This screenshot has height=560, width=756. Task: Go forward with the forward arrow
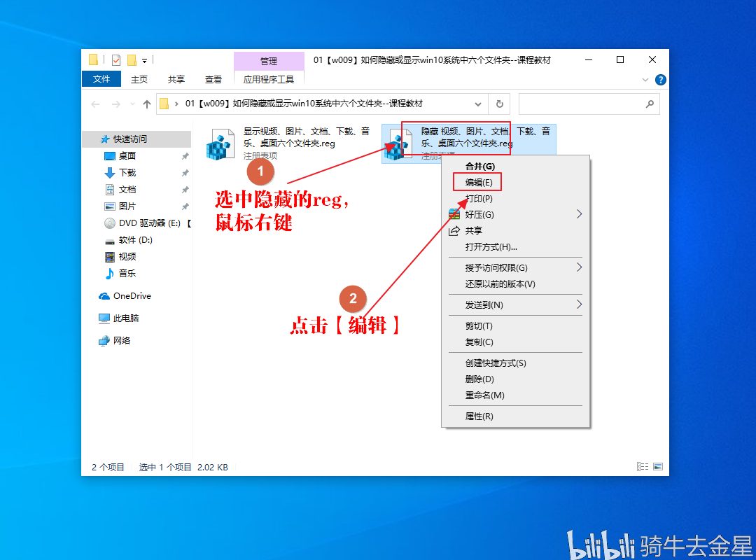115,104
